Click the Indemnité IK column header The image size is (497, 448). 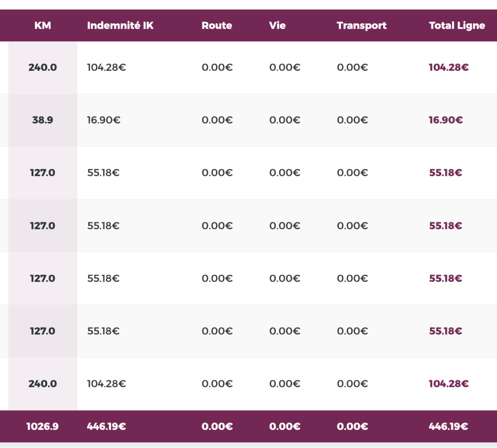click(120, 26)
